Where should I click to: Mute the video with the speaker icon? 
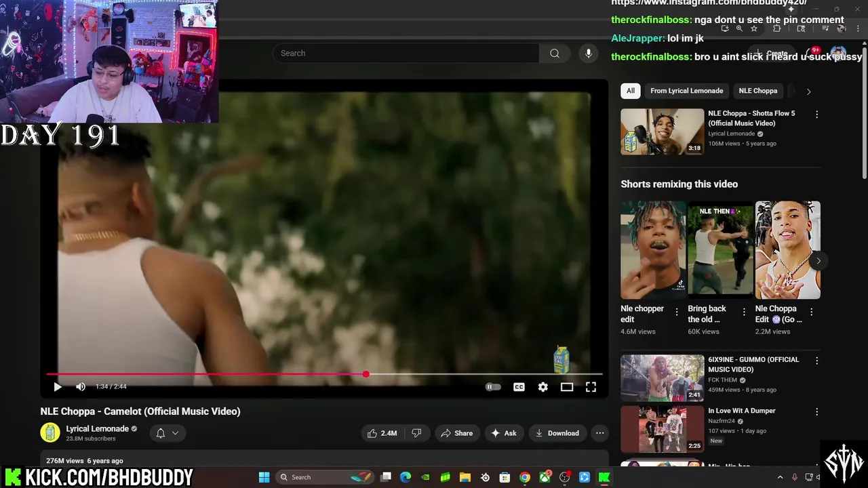coord(81,386)
